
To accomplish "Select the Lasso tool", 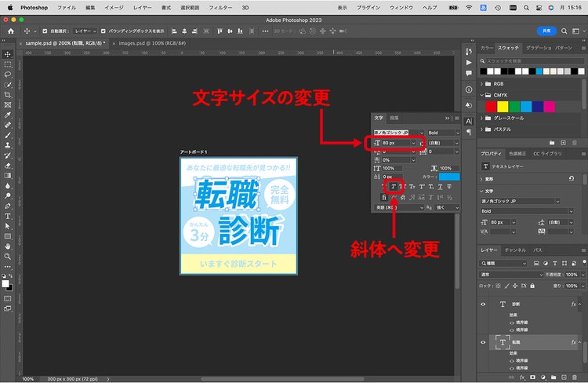I will (8, 75).
